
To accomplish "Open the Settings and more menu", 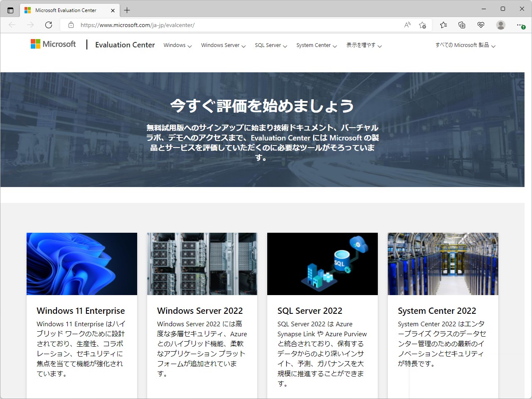I will [520, 25].
